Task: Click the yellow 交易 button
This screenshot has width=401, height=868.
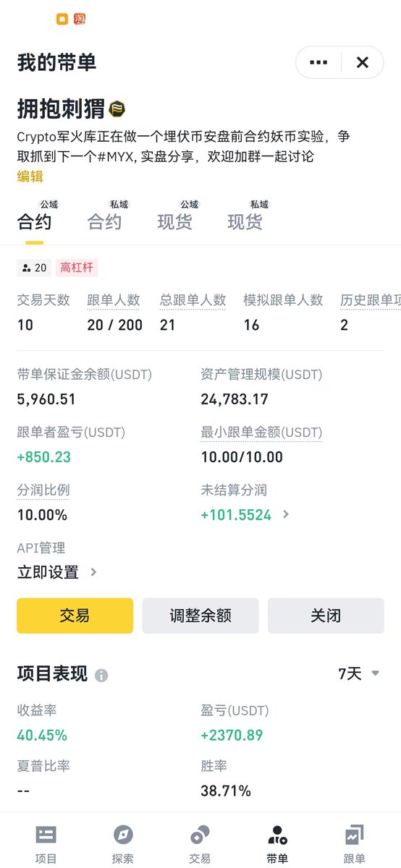Action: (75, 616)
